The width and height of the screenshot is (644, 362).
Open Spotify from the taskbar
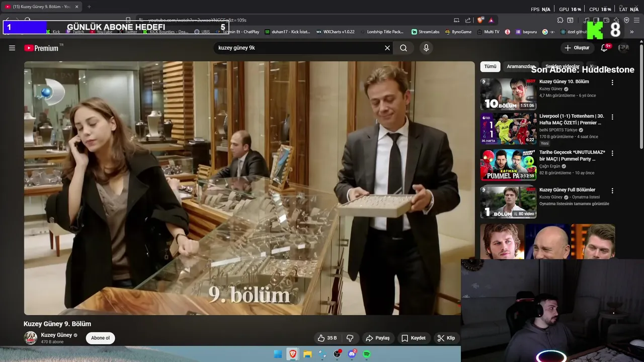(367, 354)
